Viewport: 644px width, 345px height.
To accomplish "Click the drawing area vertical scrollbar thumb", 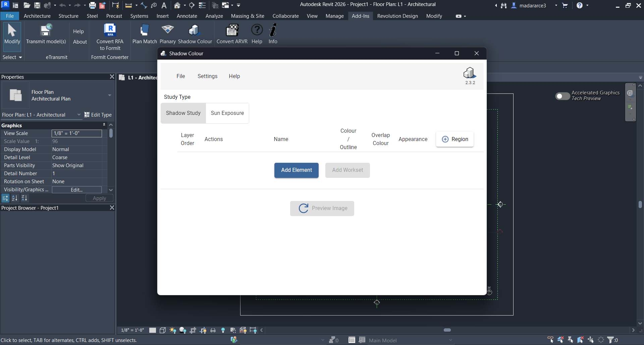I will (x=640, y=204).
